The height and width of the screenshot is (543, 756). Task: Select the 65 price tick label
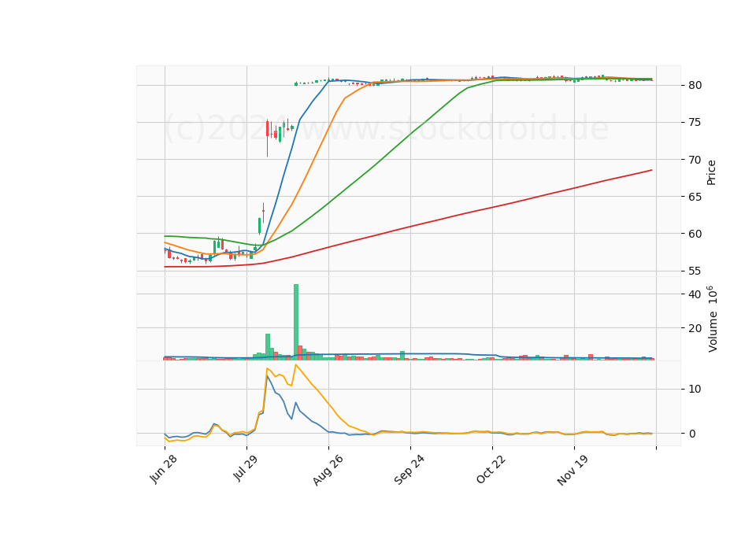coord(695,197)
